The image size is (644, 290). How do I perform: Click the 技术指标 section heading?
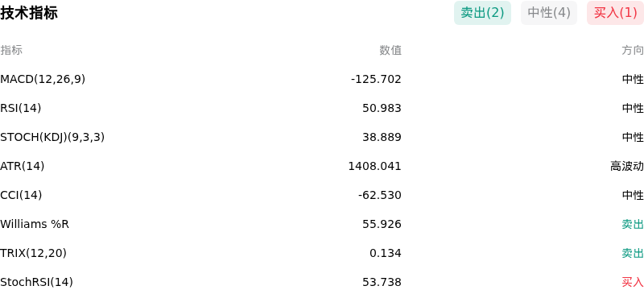tap(29, 13)
